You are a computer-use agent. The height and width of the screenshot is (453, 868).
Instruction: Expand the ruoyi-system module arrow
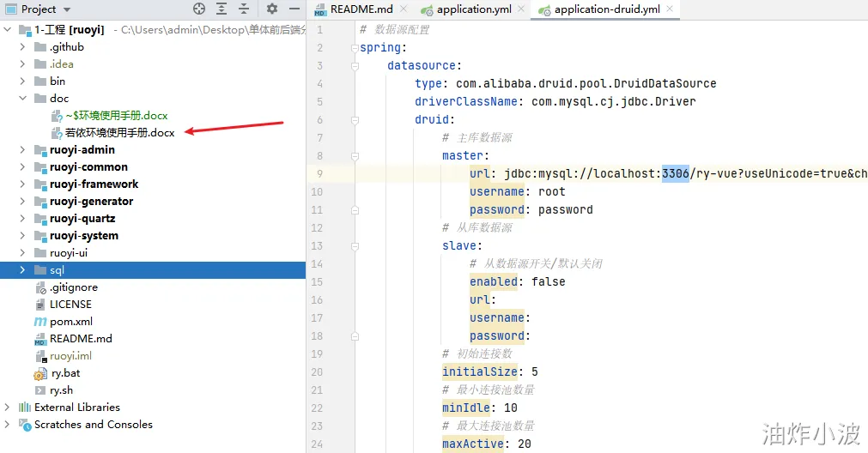(22, 236)
